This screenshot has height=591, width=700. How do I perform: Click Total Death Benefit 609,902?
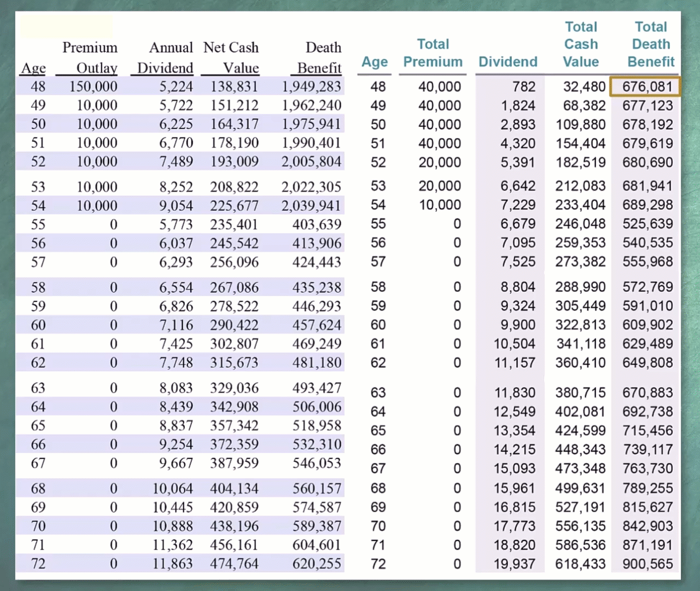647,325
